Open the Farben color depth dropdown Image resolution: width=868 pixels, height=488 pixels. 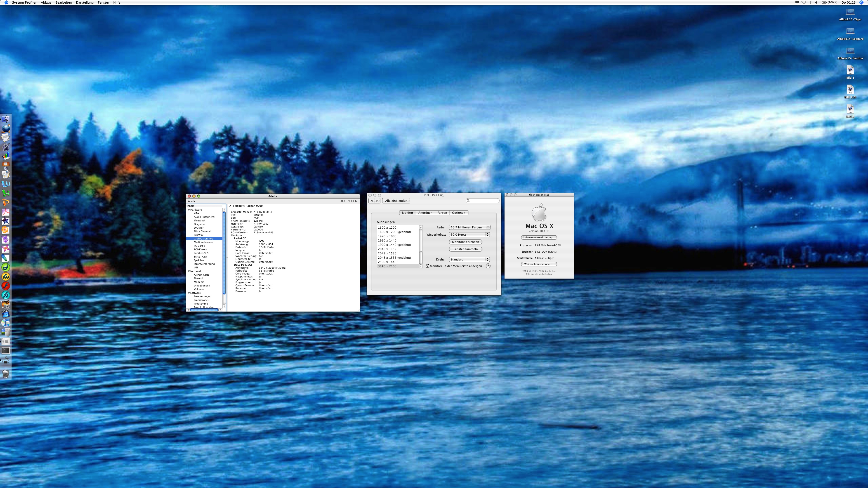[x=469, y=227]
